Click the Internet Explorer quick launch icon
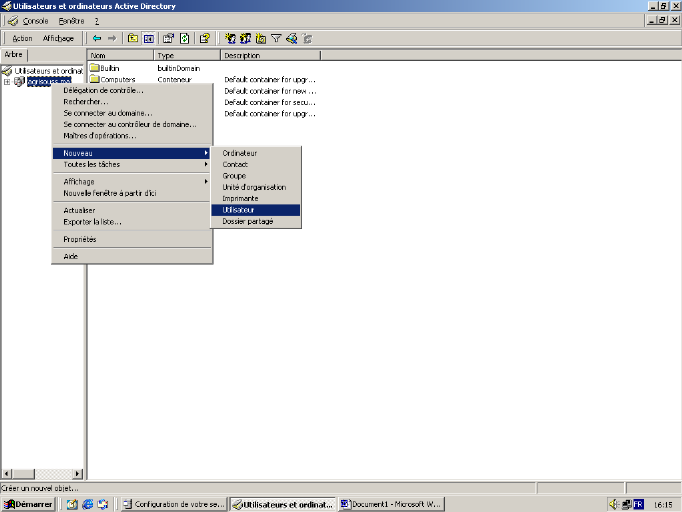 click(87, 504)
